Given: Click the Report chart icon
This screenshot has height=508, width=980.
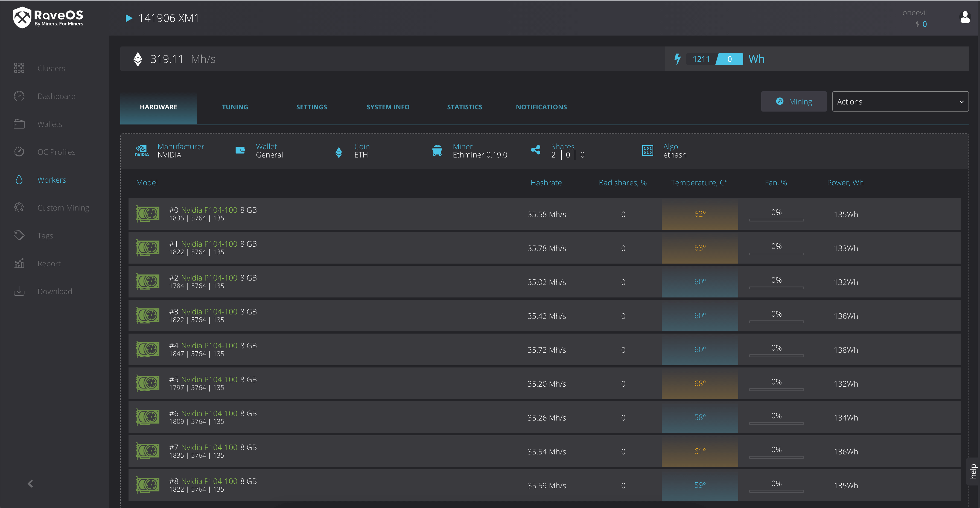Looking at the screenshot, I should point(19,263).
